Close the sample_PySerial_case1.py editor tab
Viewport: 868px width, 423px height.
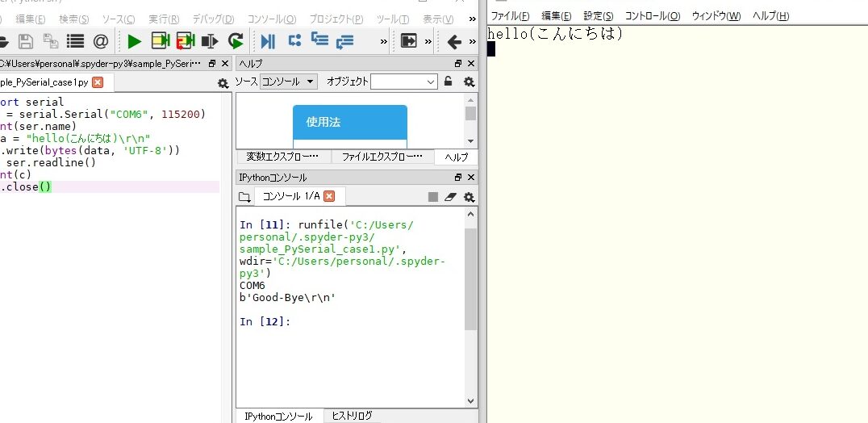[98, 82]
